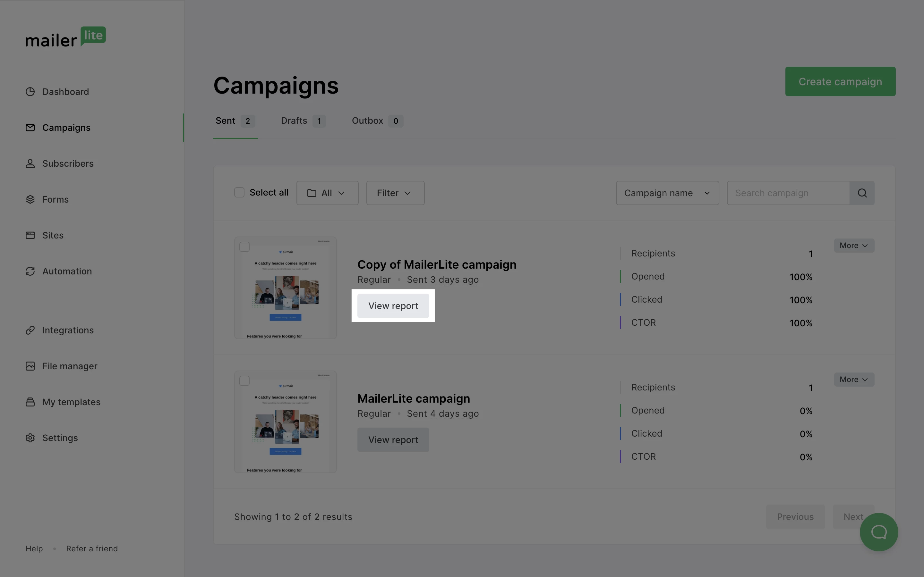The image size is (924, 577).
Task: Expand the All folder dropdown
Action: [x=327, y=193]
